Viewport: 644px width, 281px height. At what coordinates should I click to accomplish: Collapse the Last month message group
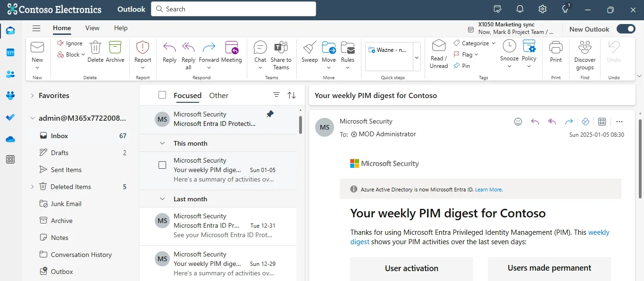click(162, 199)
